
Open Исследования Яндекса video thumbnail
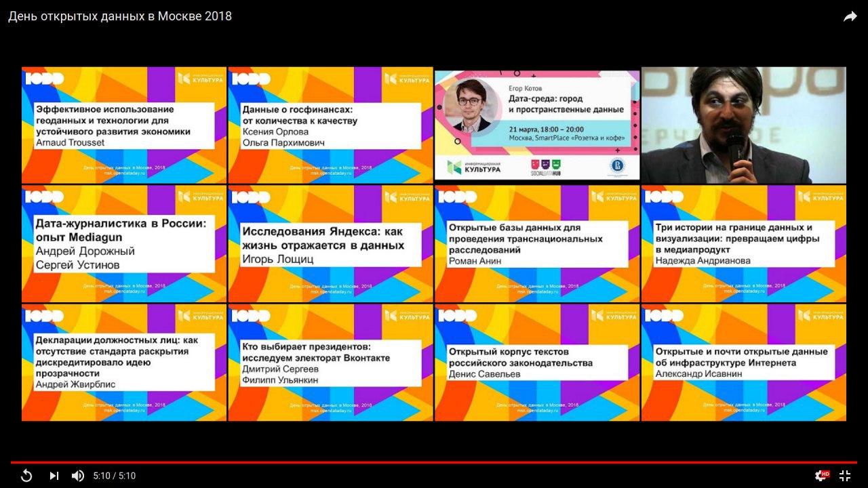tap(330, 244)
